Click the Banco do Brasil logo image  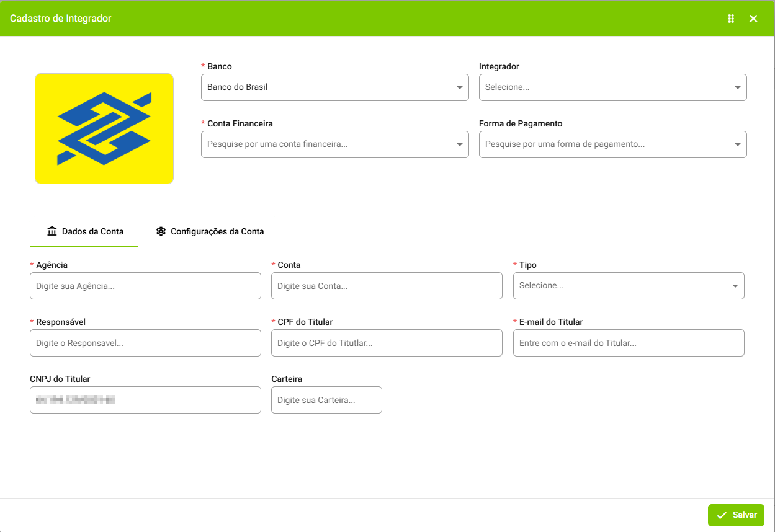(104, 128)
